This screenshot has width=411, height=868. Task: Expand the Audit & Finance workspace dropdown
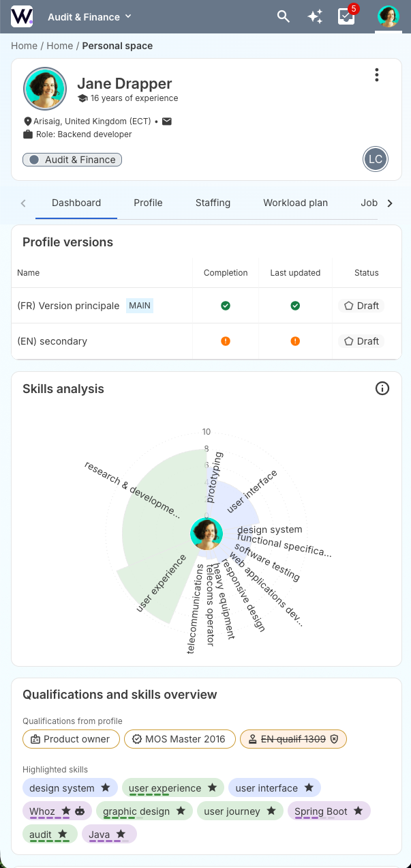pos(89,17)
